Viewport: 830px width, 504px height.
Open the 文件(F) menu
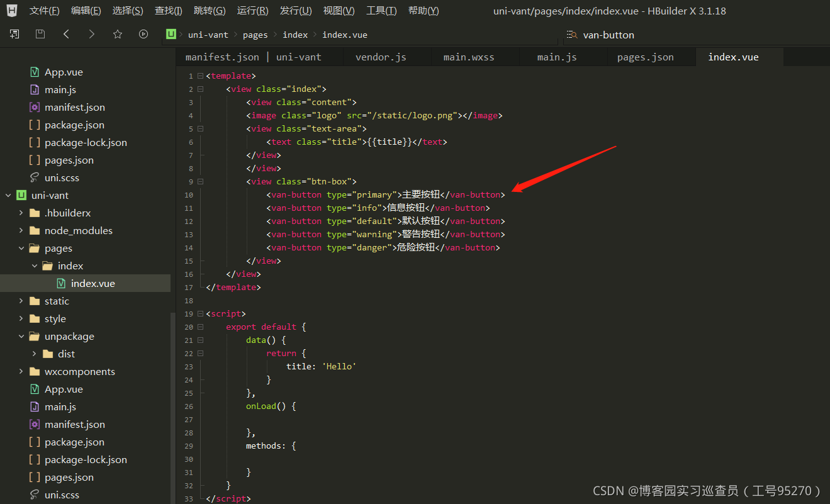click(x=44, y=11)
